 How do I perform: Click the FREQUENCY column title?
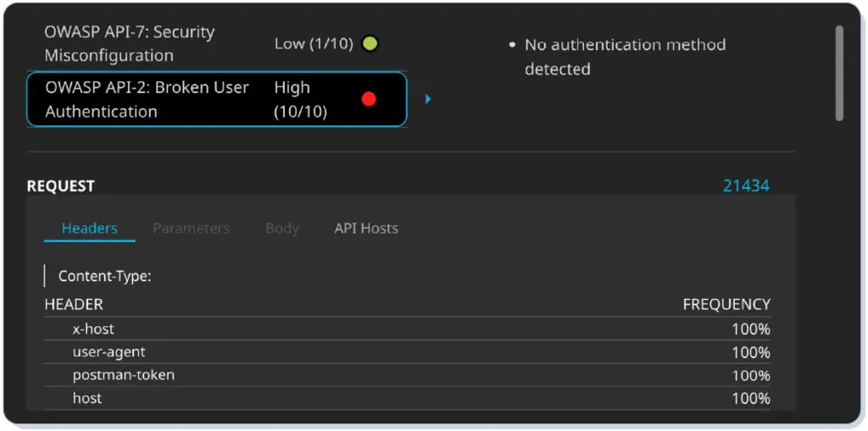point(726,304)
